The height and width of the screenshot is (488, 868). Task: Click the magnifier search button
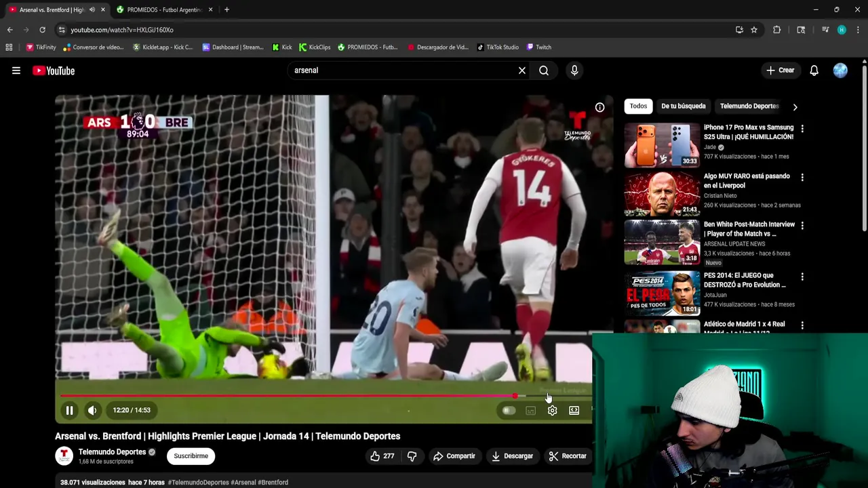click(544, 70)
